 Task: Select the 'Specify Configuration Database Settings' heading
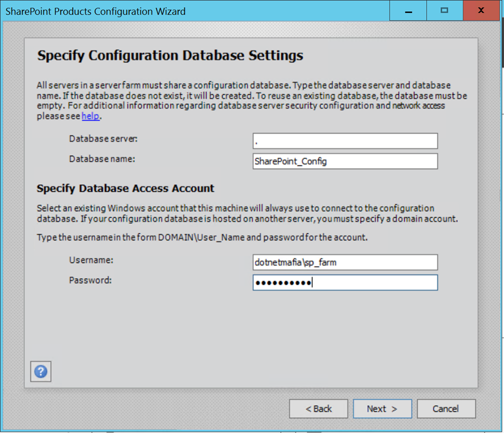(170, 56)
